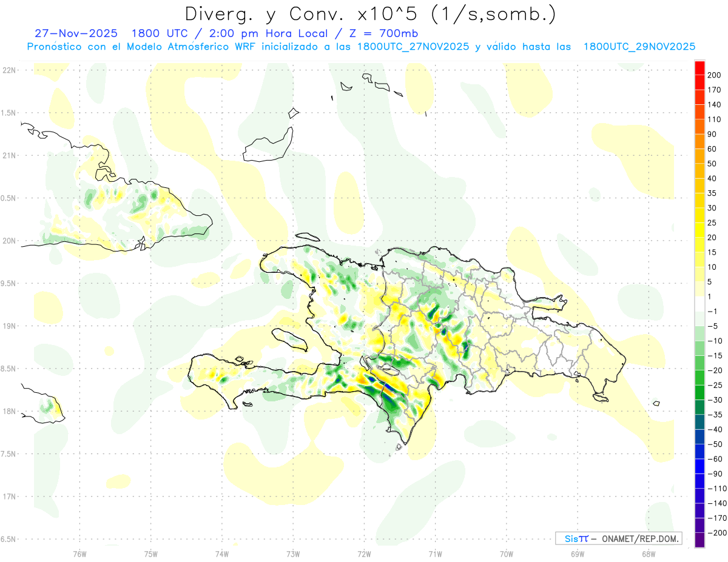This screenshot has height=562, width=728.
Task: Click the '18N' latitude label
Action: 8,412
